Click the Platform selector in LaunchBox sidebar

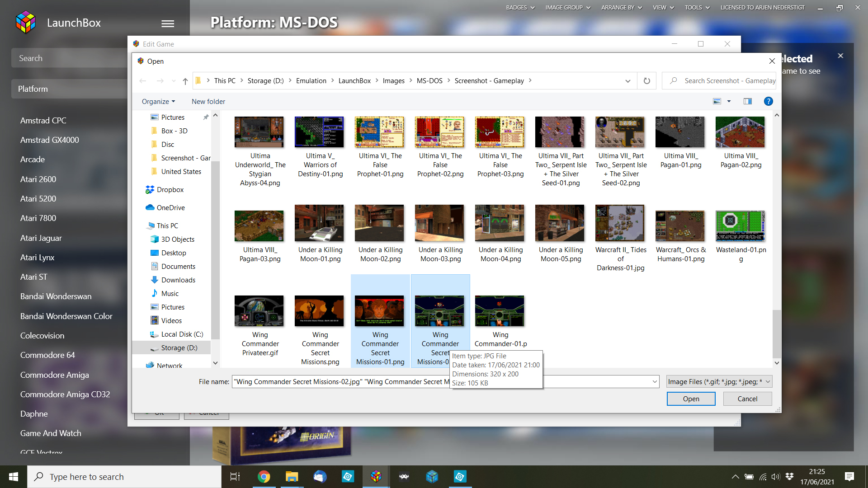(69, 89)
